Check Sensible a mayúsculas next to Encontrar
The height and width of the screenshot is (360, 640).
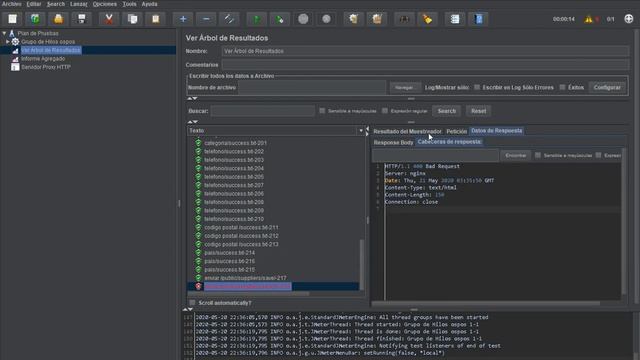pos(538,155)
